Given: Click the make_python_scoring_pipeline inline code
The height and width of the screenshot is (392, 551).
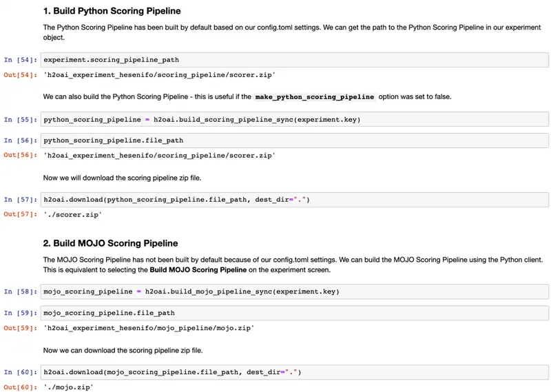Looking at the screenshot, I should point(315,97).
